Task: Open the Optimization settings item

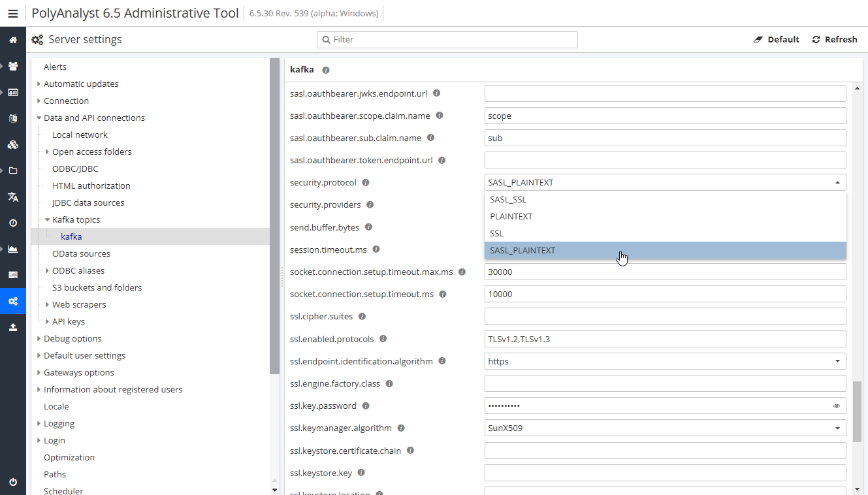Action: 69,457
